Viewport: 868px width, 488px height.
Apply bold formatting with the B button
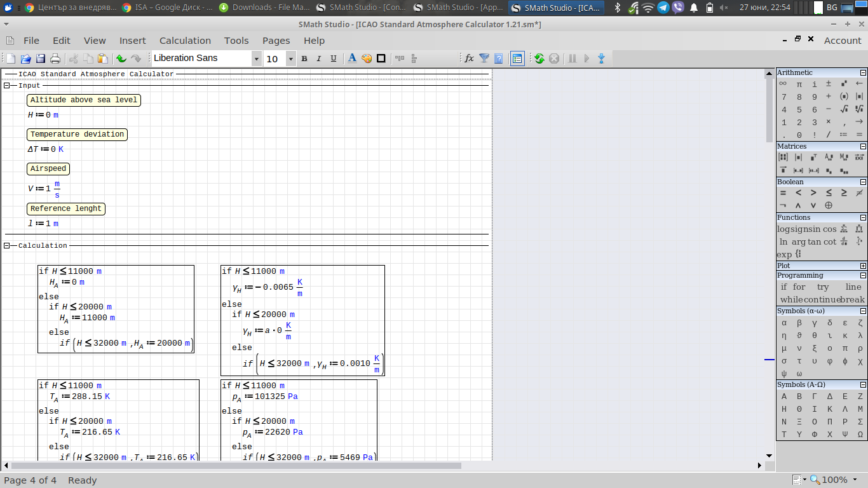(x=304, y=58)
